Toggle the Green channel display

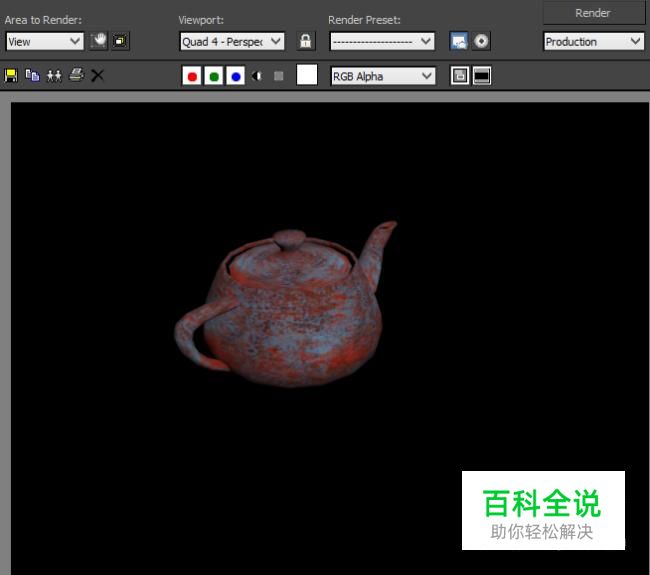pyautogui.click(x=214, y=76)
